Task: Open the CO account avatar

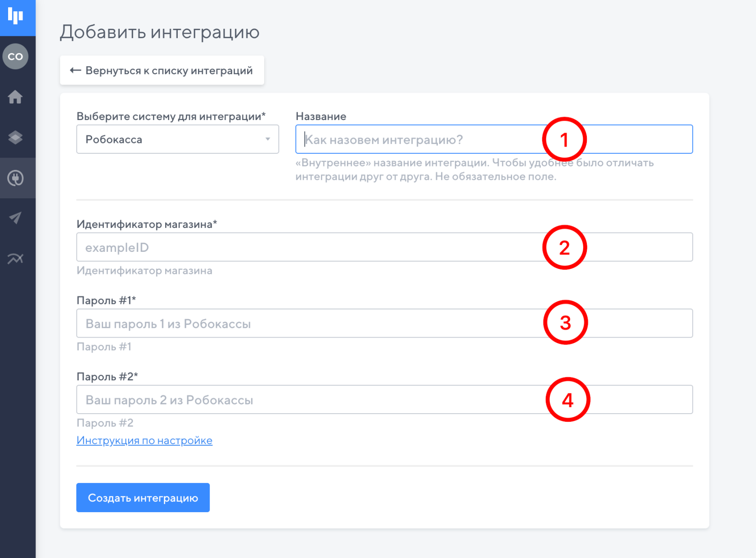Action: point(16,56)
